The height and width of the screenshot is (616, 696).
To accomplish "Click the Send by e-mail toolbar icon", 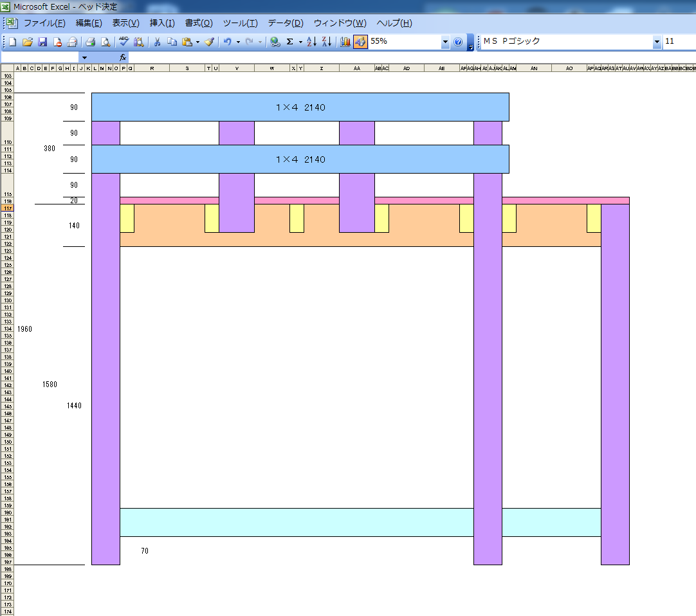I will coord(72,42).
